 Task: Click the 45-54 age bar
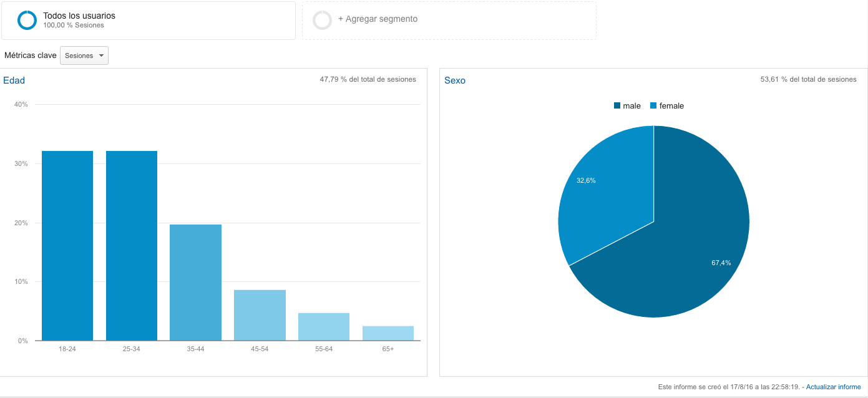(260, 315)
